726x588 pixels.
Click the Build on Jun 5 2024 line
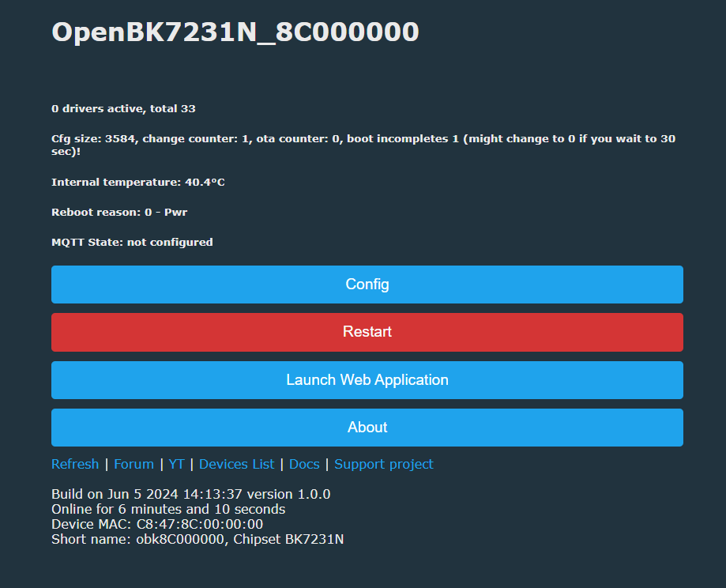(x=190, y=495)
